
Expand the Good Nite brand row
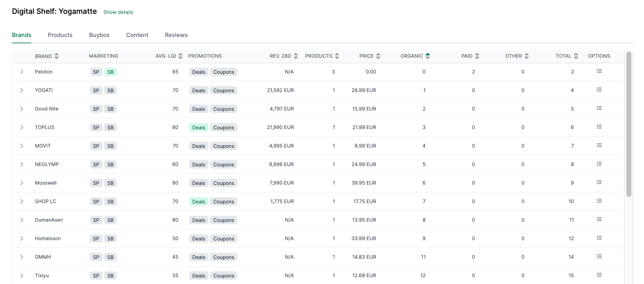(x=22, y=109)
